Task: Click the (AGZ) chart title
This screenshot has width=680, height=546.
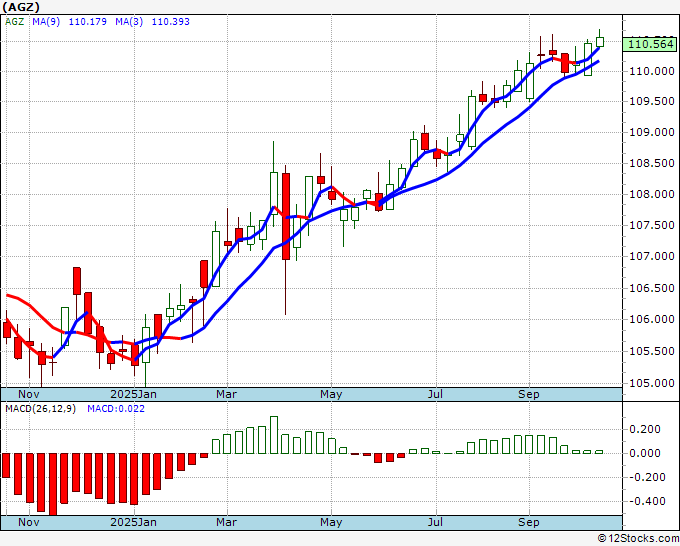Action: click(x=21, y=7)
